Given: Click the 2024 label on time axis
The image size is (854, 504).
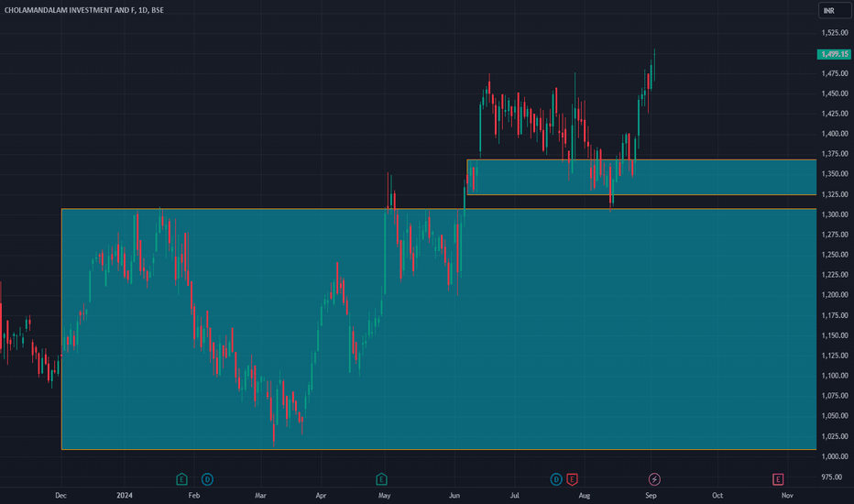Looking at the screenshot, I should pyautogui.click(x=125, y=495).
